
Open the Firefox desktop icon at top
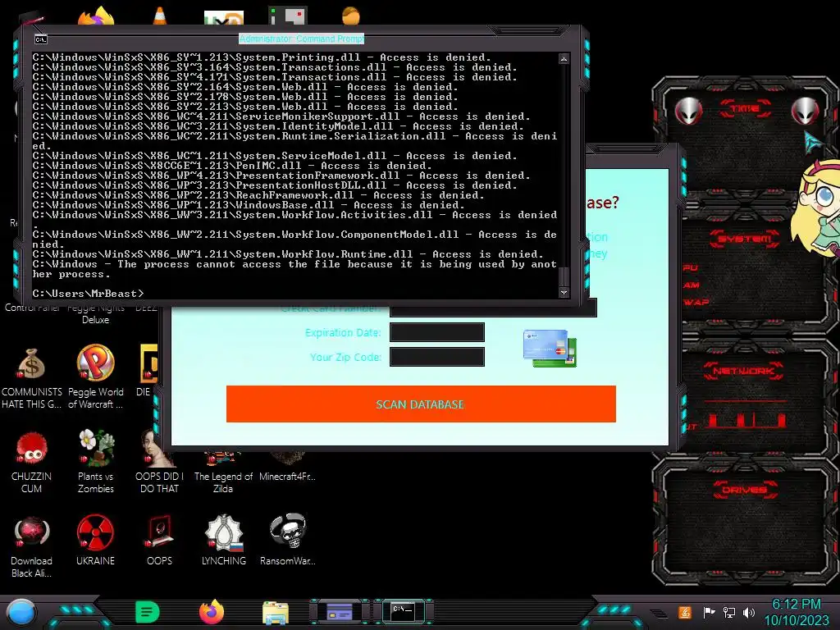(97, 16)
